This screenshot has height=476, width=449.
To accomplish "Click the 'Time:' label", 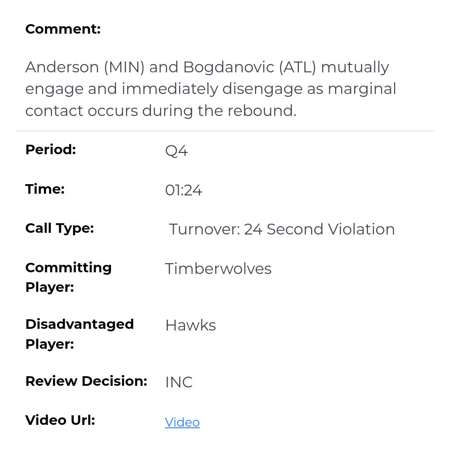I will pos(44,189).
